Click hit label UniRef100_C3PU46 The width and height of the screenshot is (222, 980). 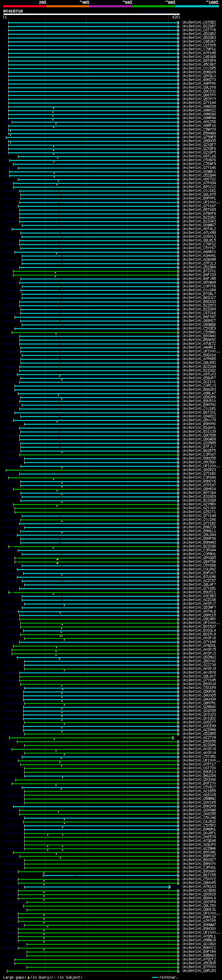[199, 477]
